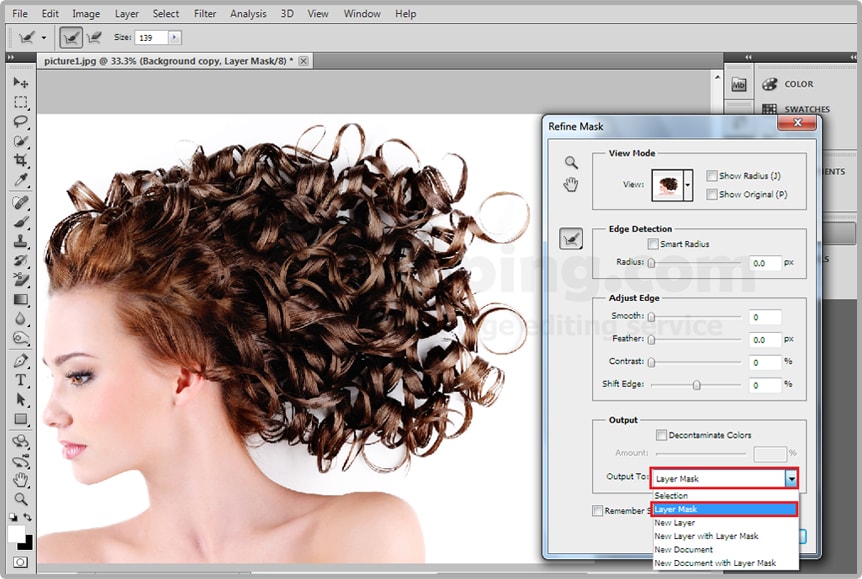Turn on Smart Radius checkbox
The width and height of the screenshot is (862, 579).
point(653,244)
